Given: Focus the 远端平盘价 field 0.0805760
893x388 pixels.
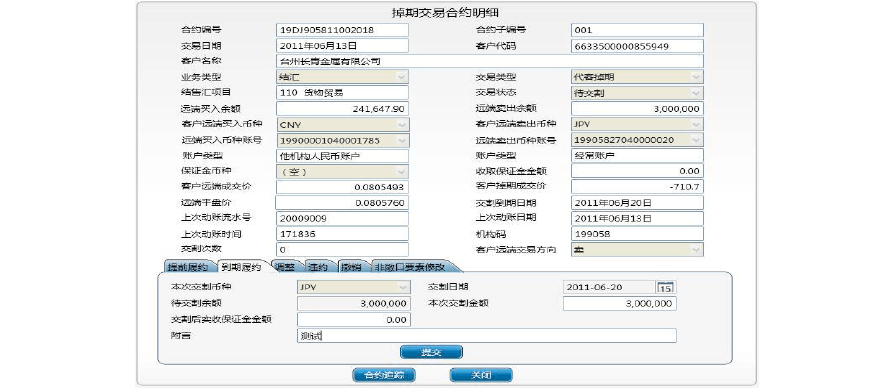Looking at the screenshot, I should click(x=342, y=203).
